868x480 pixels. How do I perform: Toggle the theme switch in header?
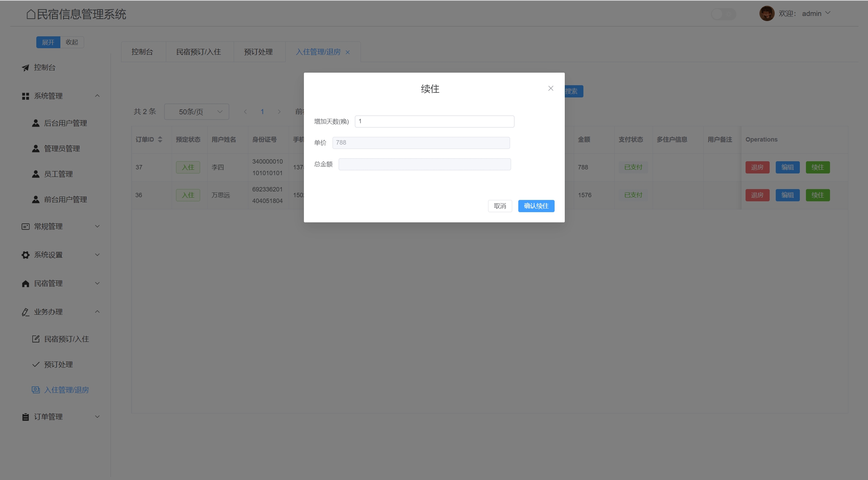pyautogui.click(x=723, y=14)
